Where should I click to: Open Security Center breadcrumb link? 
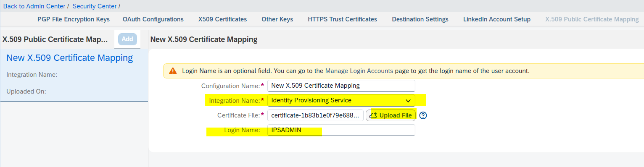(95, 6)
